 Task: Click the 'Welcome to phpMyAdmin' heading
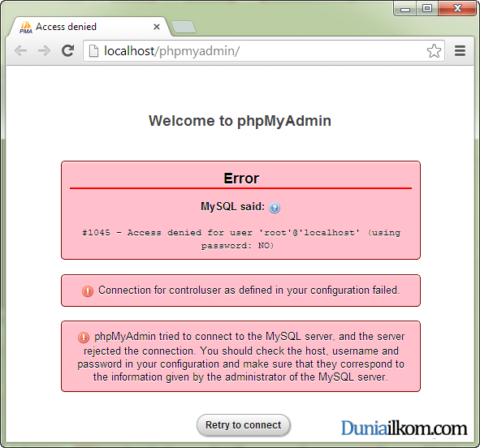point(240,121)
